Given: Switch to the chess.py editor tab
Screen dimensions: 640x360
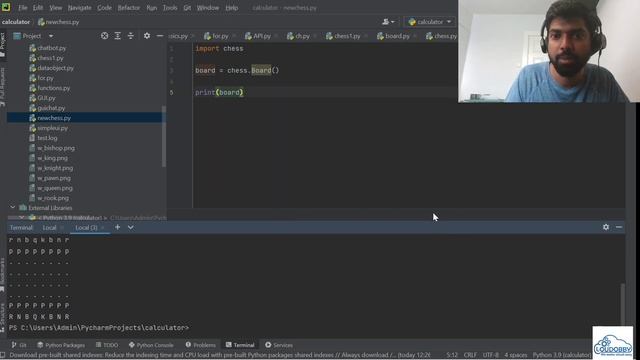Looking at the screenshot, I should click(x=441, y=36).
